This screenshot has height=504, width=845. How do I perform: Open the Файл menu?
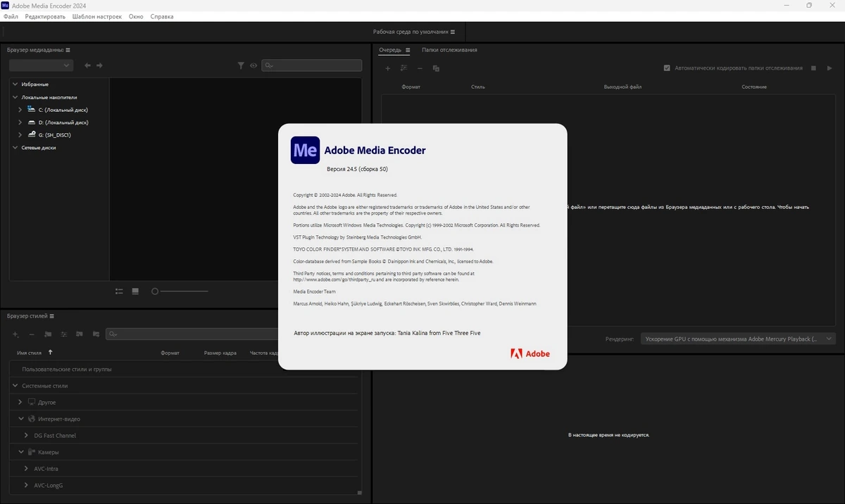point(11,16)
